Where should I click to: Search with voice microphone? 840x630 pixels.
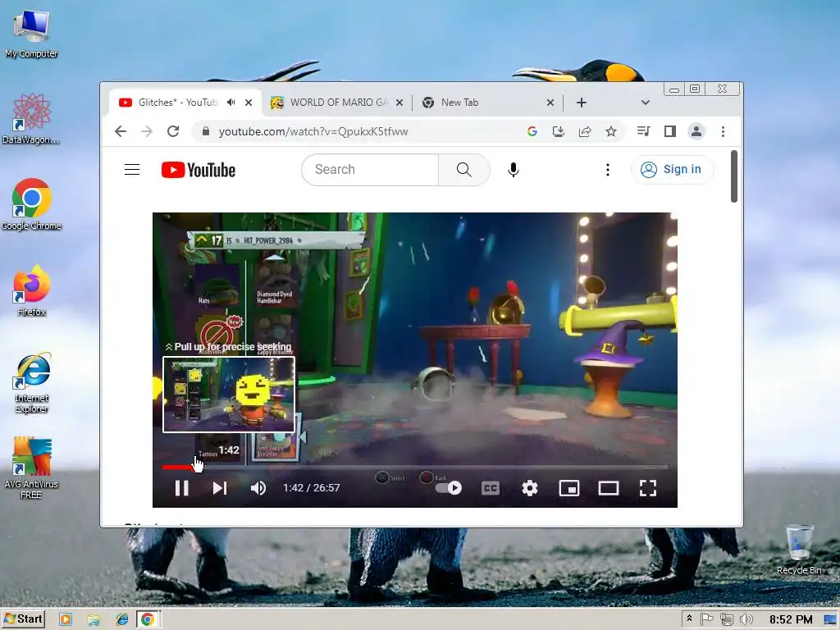coord(514,170)
